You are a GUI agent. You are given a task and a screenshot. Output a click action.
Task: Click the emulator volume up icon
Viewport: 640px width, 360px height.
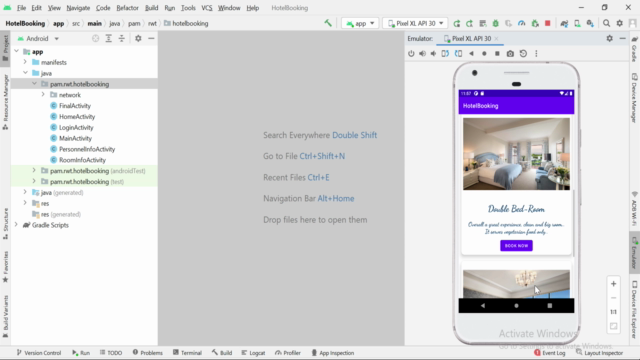(422, 53)
